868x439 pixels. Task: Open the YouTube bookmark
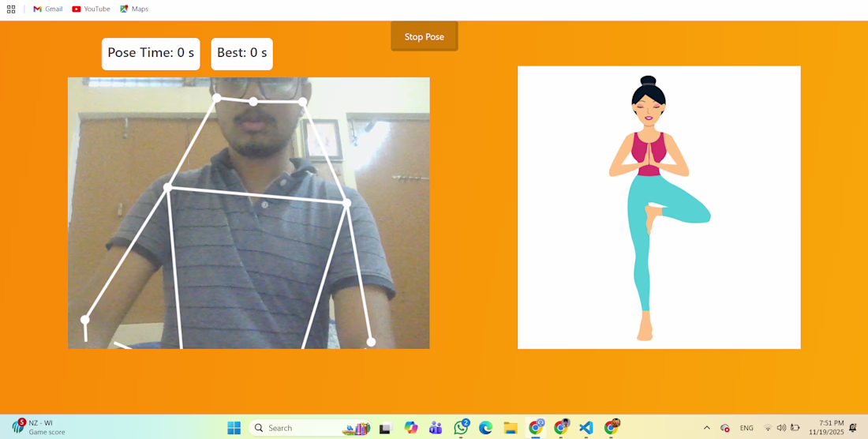coord(91,9)
